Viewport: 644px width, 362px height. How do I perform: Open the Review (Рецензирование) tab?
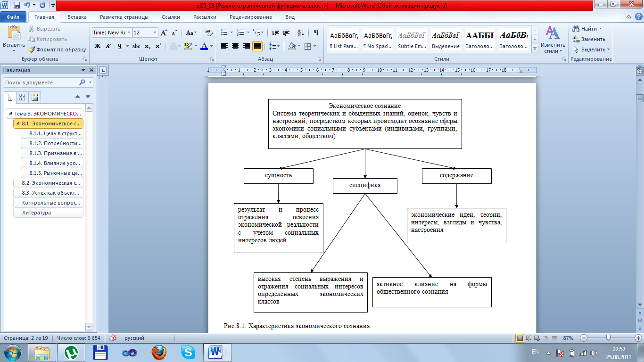click(x=251, y=17)
